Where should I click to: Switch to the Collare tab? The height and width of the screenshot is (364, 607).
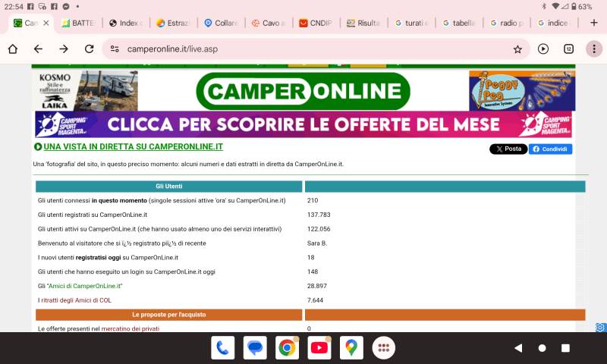pyautogui.click(x=222, y=24)
